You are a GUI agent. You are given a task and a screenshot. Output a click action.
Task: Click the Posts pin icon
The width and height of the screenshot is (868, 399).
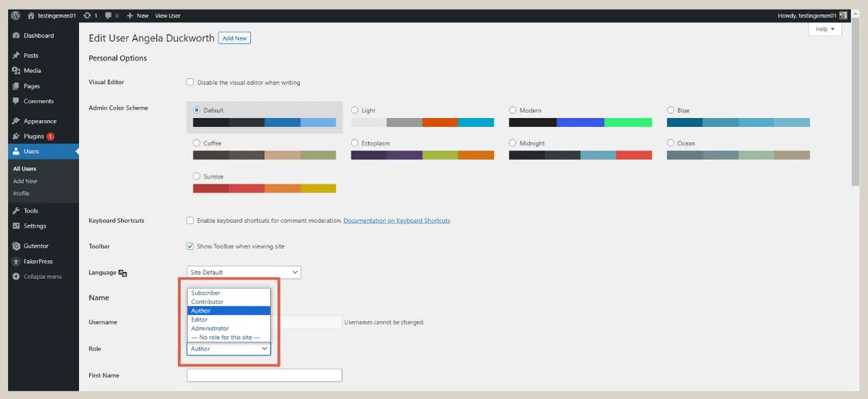pos(16,55)
